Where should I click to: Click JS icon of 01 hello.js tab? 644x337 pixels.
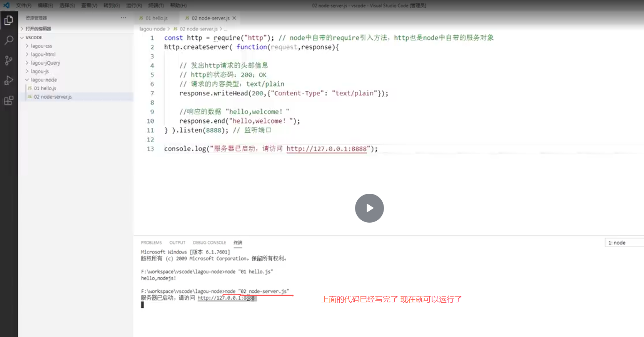[x=141, y=18]
